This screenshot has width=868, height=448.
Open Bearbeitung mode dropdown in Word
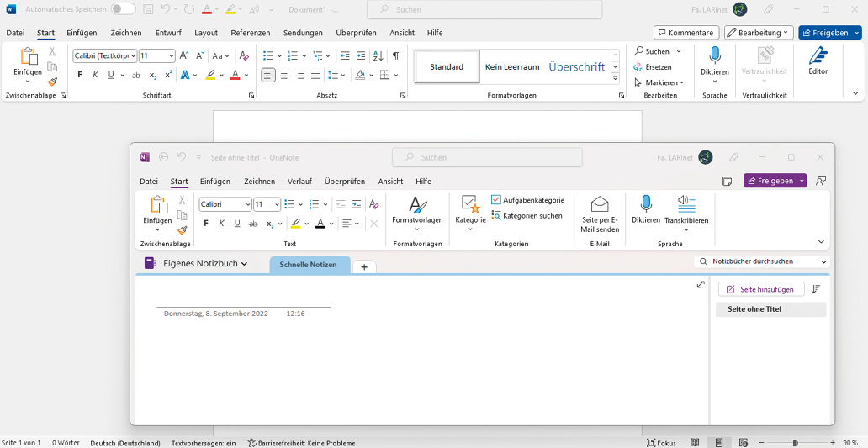(x=759, y=33)
